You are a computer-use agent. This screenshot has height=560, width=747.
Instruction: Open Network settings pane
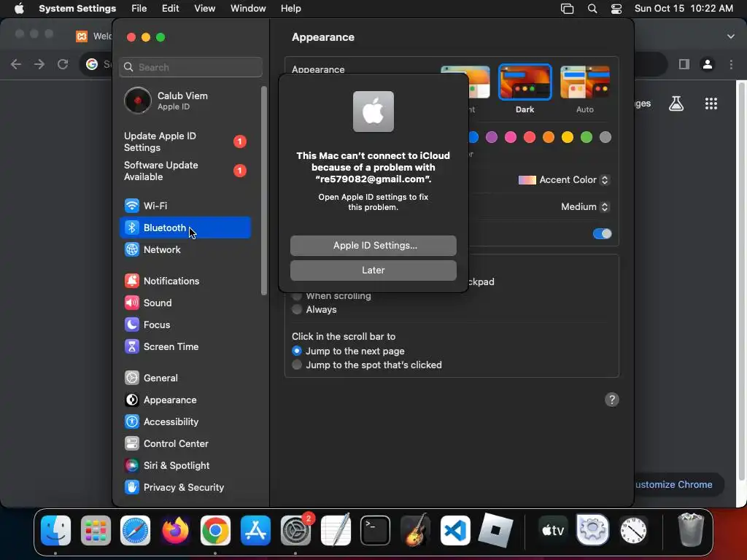(185, 249)
